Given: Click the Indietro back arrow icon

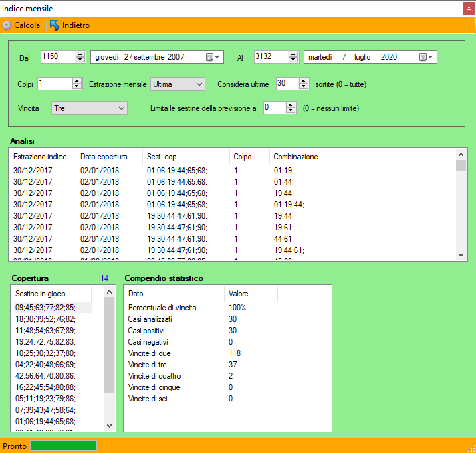Looking at the screenshot, I should 54,25.
